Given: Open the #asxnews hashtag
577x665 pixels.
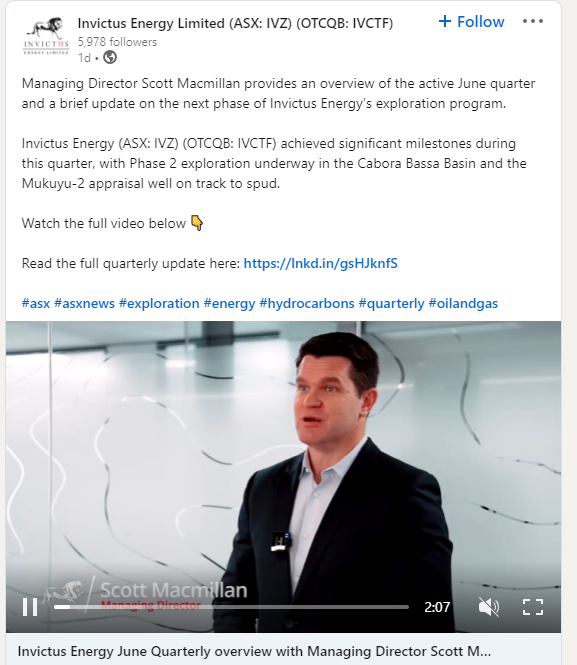Looking at the screenshot, I should 84,304.
